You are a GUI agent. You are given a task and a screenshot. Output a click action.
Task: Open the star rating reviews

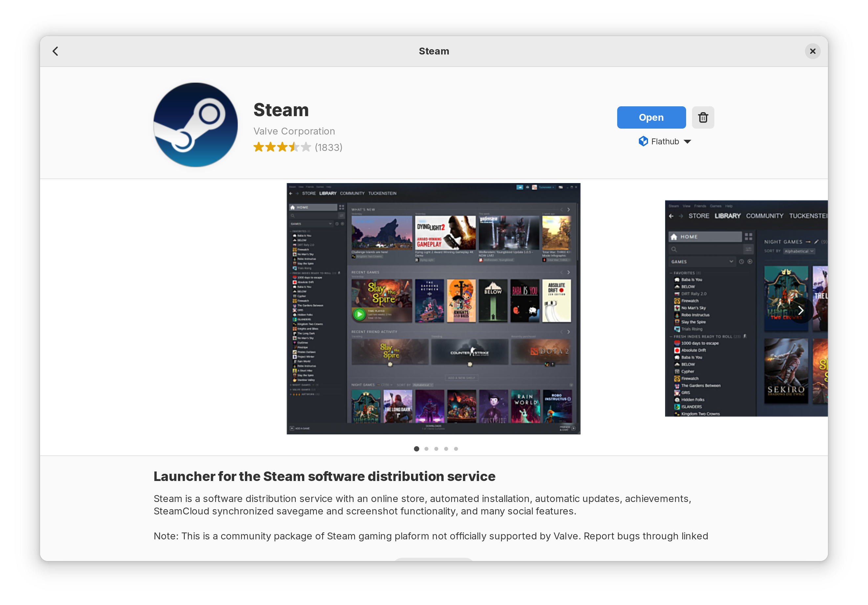point(282,147)
